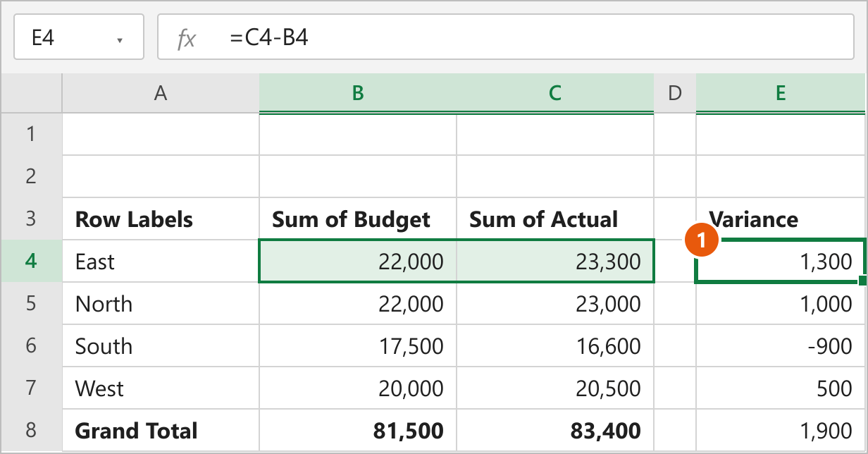The image size is (868, 454).
Task: Select row 6 header
Action: [31, 345]
